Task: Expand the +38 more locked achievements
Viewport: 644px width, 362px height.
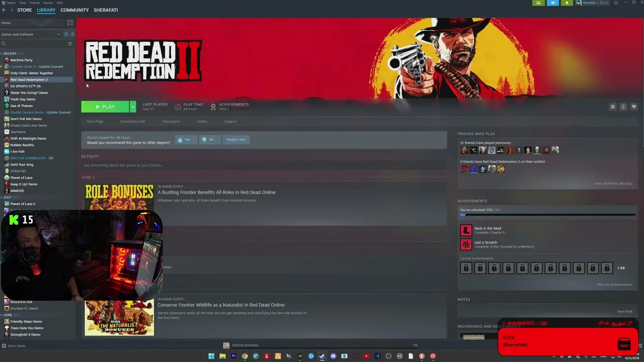Action: (x=621, y=268)
